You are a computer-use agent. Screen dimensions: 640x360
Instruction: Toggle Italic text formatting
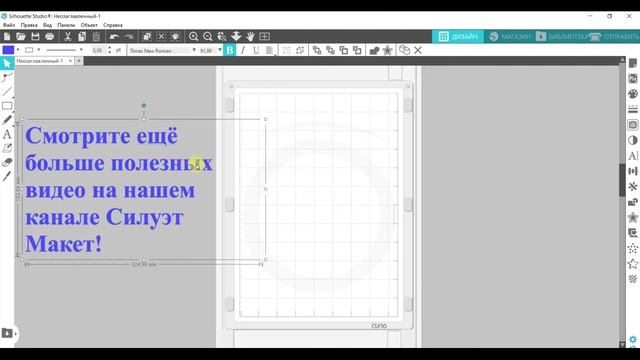243,50
